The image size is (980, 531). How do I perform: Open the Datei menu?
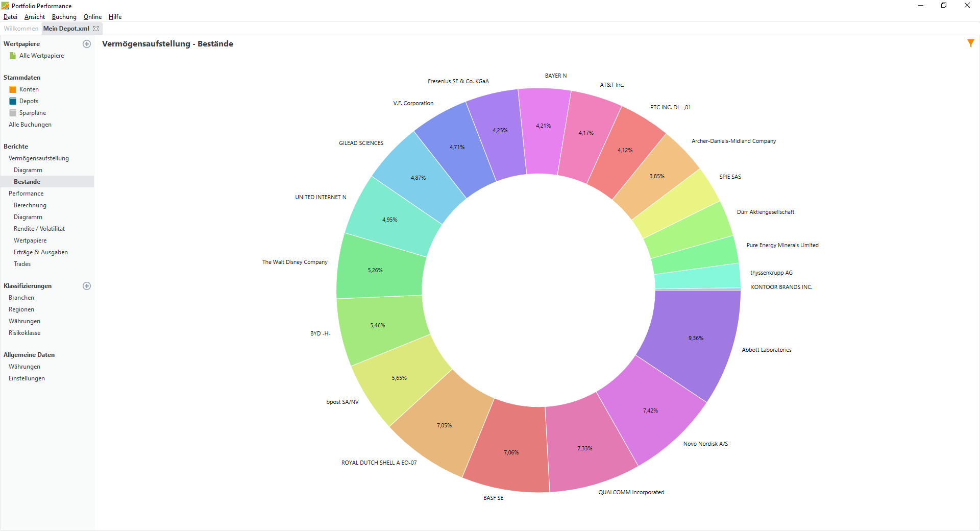tap(10, 17)
